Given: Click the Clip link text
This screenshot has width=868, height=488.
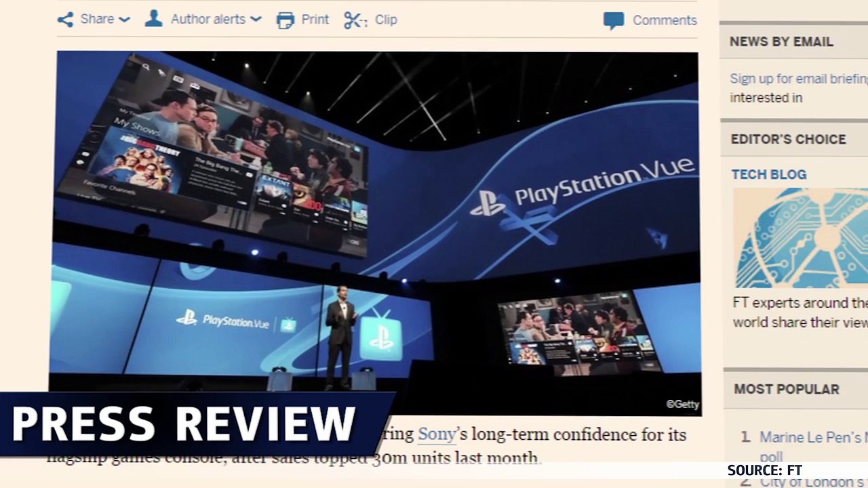Looking at the screenshot, I should (x=386, y=20).
